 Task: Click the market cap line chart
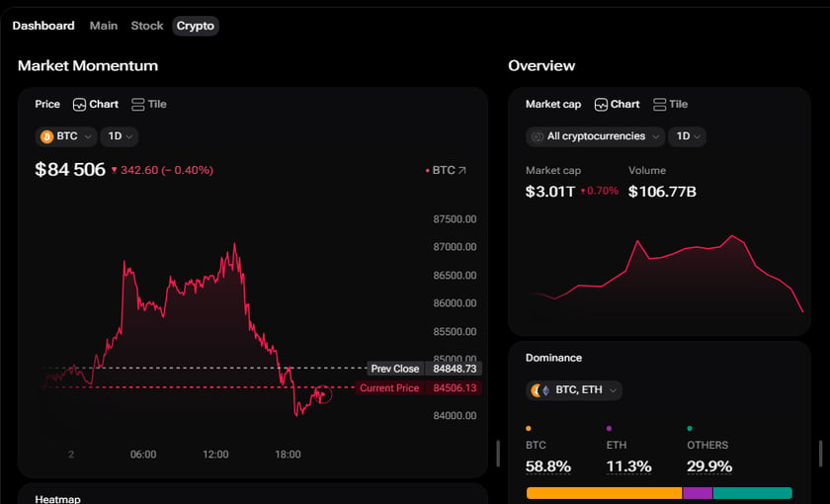666,275
